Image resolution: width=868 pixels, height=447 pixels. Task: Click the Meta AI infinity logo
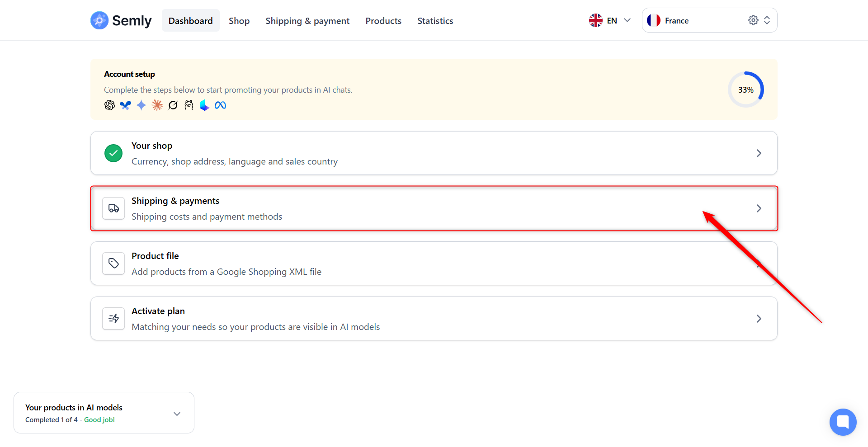[x=220, y=105]
